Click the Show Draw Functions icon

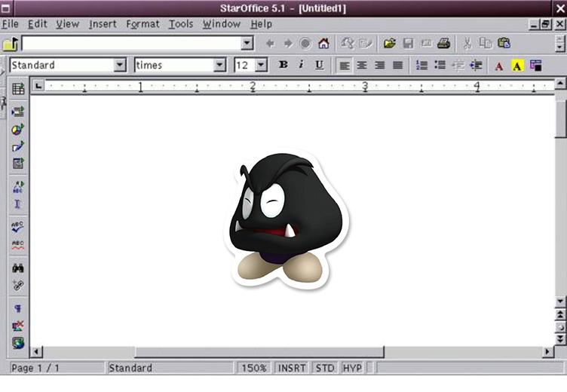[18, 146]
